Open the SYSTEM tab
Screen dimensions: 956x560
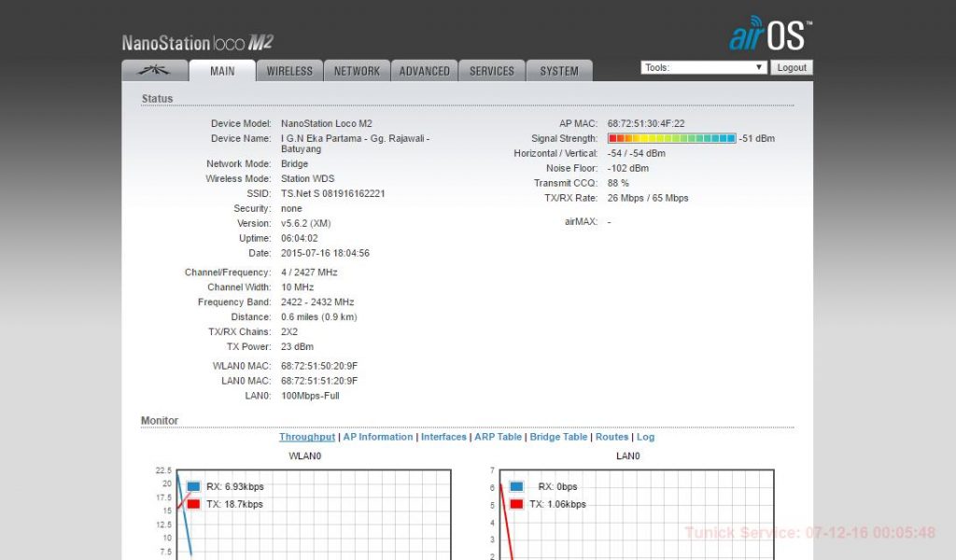pyautogui.click(x=559, y=71)
